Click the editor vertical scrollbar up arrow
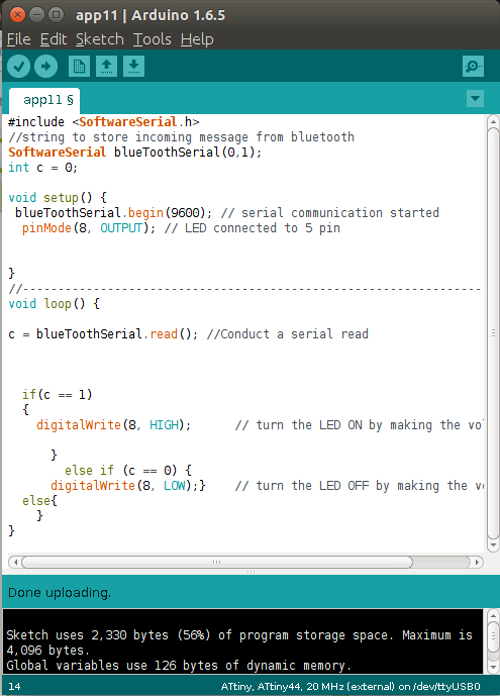Viewport: 500px width, 696px height. 493,121
